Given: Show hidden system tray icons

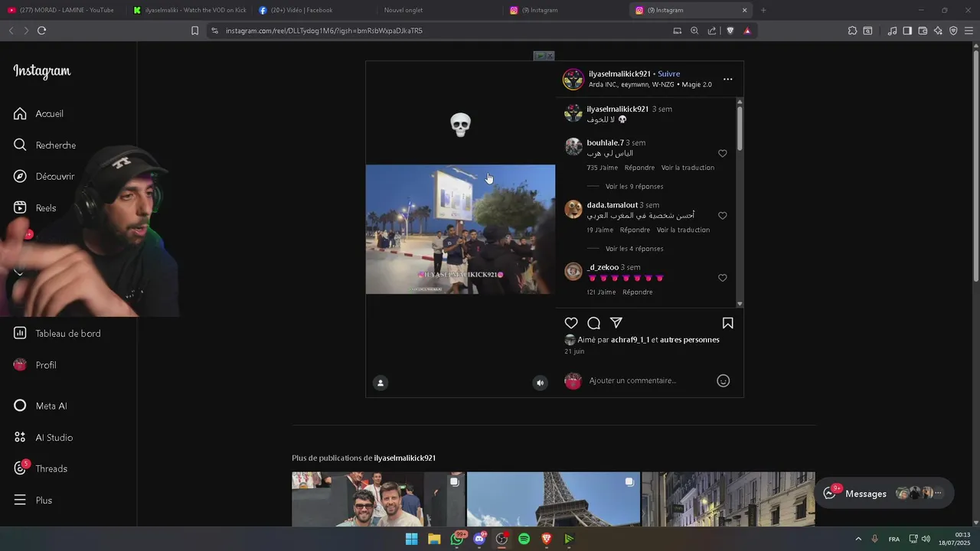Looking at the screenshot, I should click(x=858, y=539).
